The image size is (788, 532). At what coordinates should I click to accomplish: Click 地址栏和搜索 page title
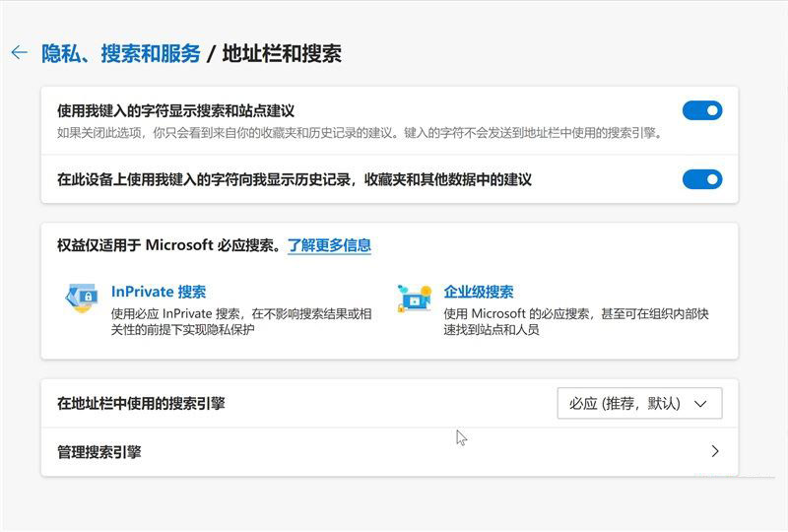282,53
